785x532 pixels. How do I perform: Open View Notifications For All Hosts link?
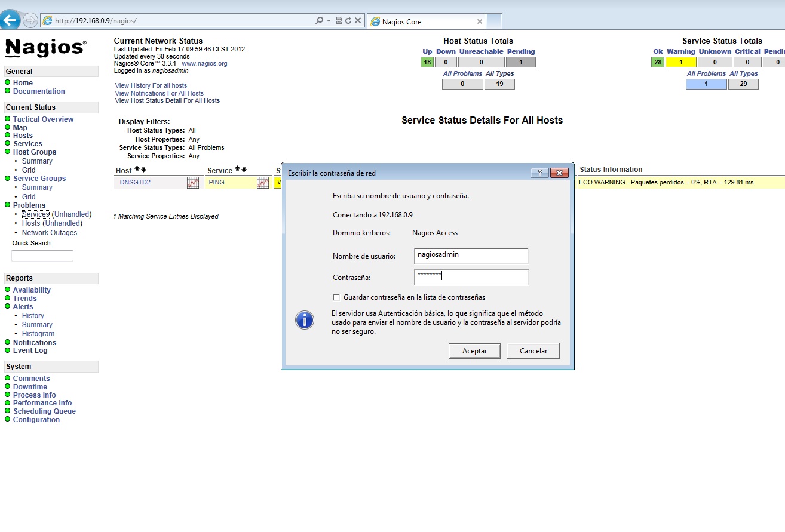coord(159,93)
